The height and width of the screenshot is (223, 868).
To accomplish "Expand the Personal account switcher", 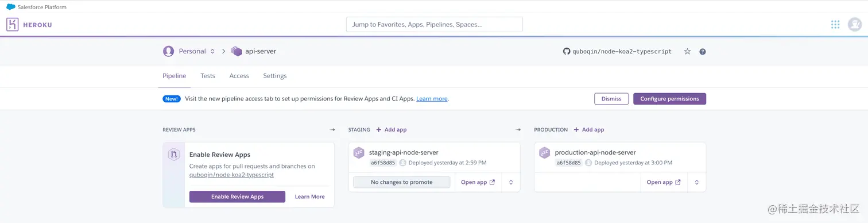I will pos(212,51).
